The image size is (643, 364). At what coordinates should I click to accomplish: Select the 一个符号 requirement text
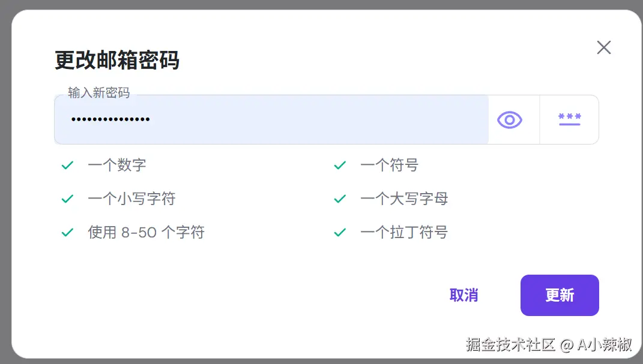point(389,165)
